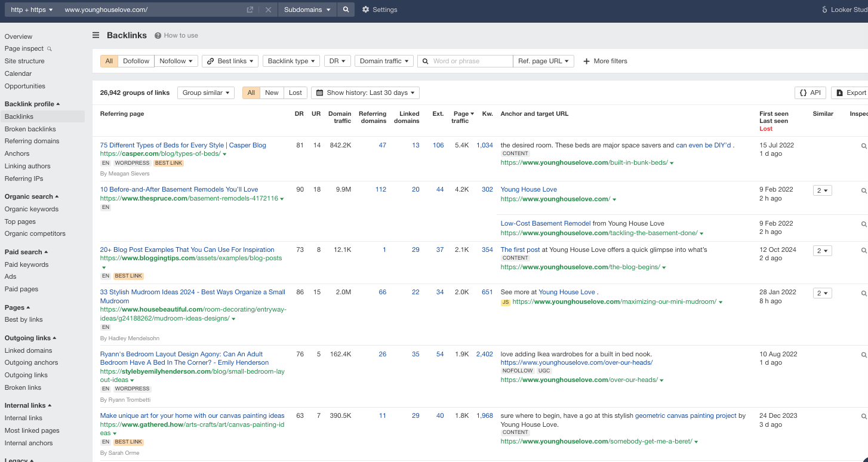Open the Show history: Last 30 days dropdown
The height and width of the screenshot is (462, 868).
click(365, 93)
